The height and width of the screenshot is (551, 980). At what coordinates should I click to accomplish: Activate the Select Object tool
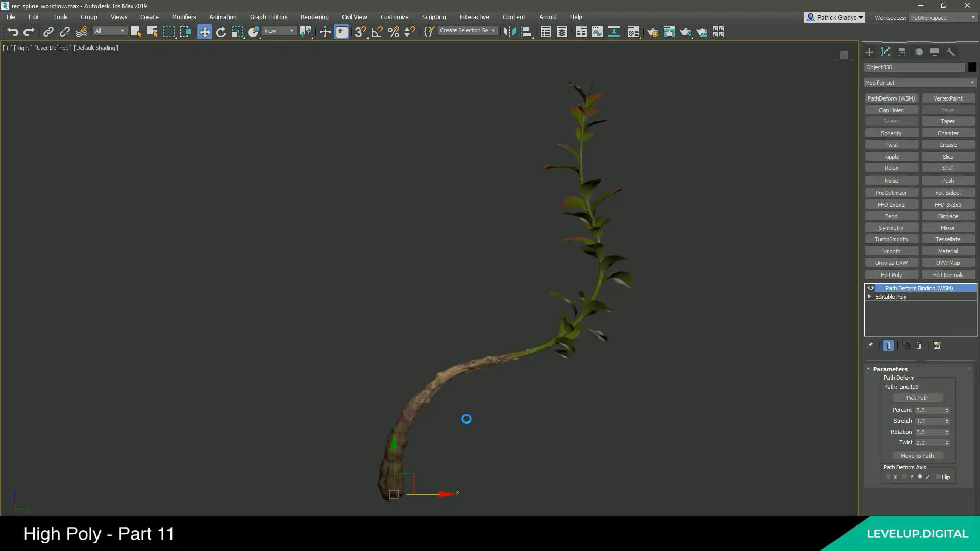(136, 32)
